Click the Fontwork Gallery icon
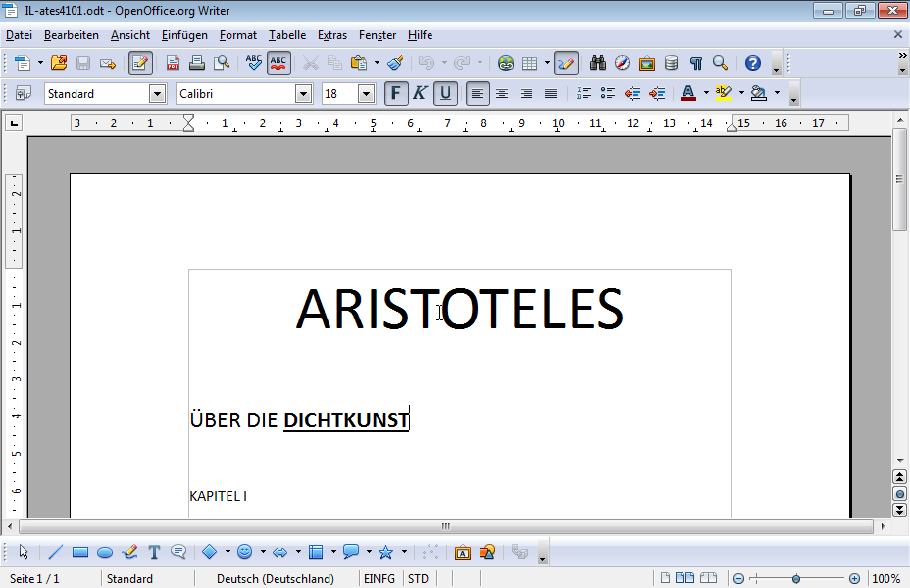 (x=463, y=552)
